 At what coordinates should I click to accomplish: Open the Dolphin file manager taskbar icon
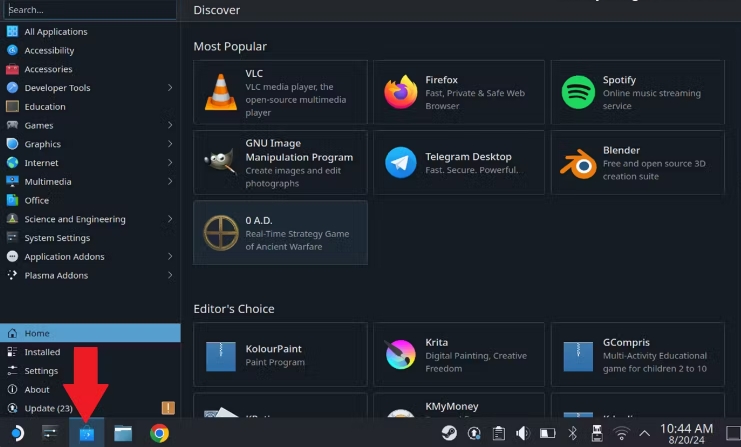pos(123,433)
